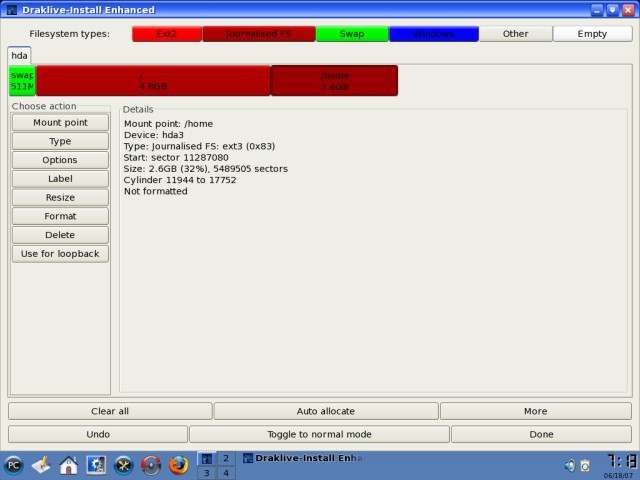
Task: Click the volume speaker tray icon
Action: (569, 465)
